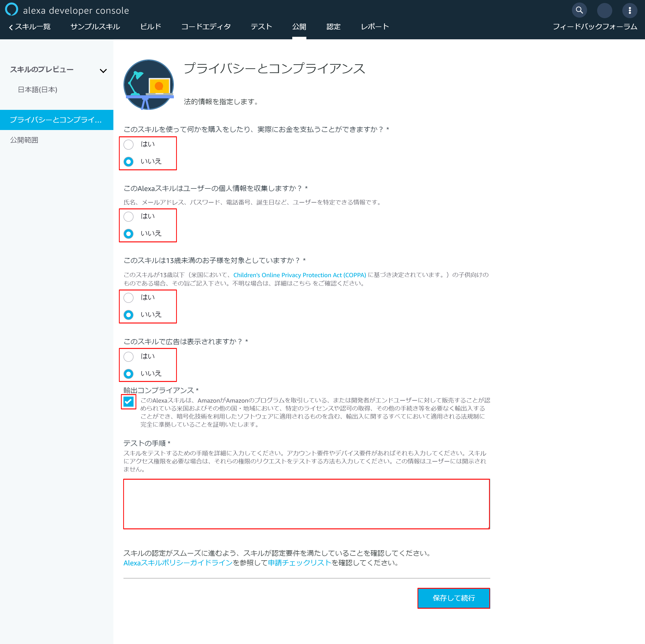Image resolution: width=645 pixels, height=644 pixels.
Task: Open the search magnifier icon
Action: click(x=579, y=10)
